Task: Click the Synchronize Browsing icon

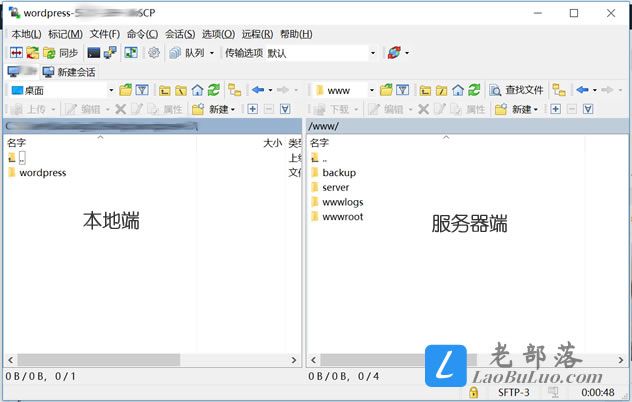Action: pyautogui.click(x=33, y=53)
